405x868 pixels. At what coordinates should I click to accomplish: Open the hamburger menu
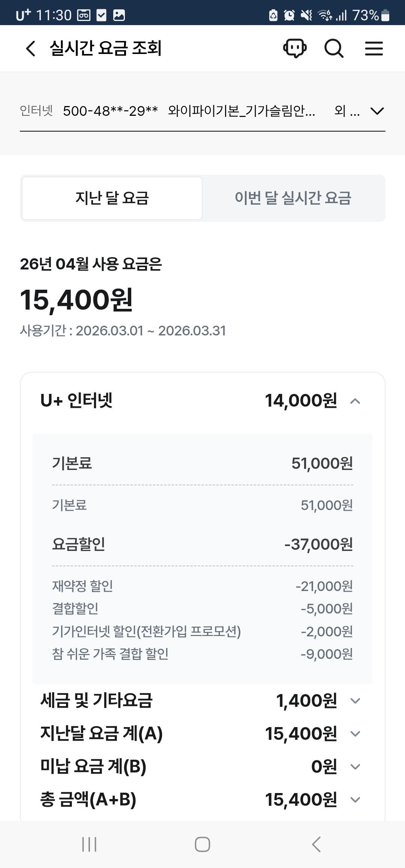click(x=374, y=49)
